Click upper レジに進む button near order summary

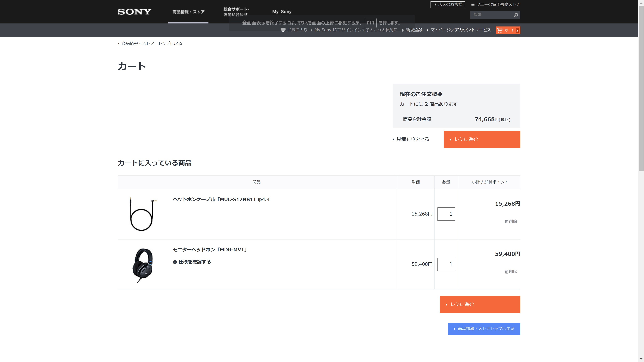[x=482, y=139]
